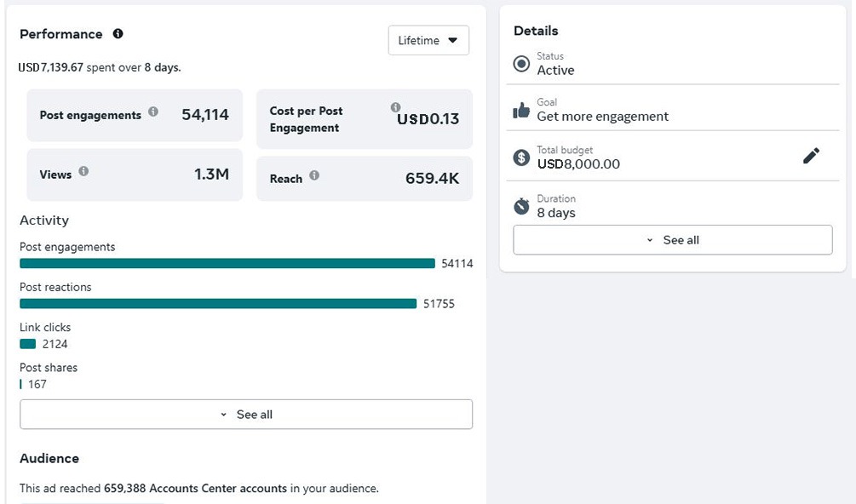The height and width of the screenshot is (504, 856).
Task: Click the Link clicks activity bar
Action: [x=28, y=344]
